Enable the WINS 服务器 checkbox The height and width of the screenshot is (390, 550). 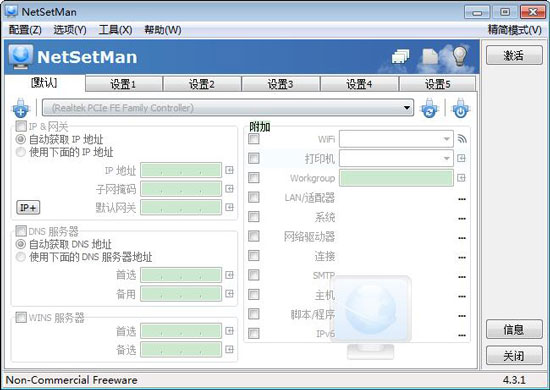21,317
